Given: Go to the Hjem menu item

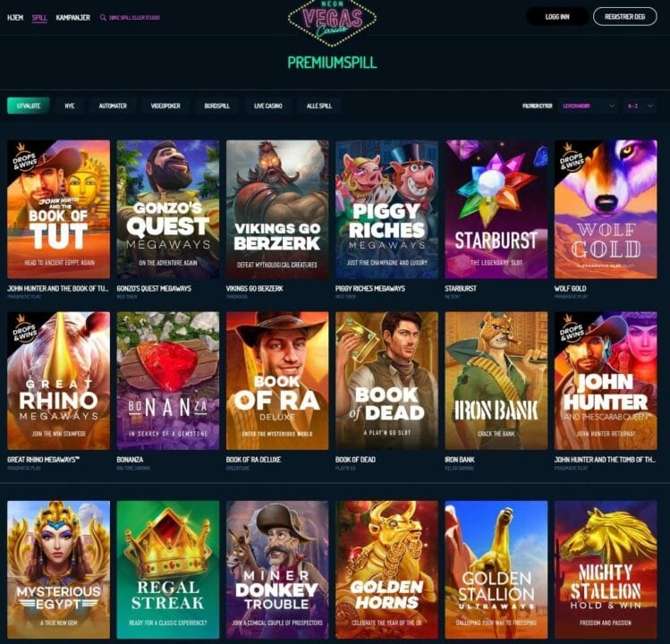Looking at the screenshot, I should coord(15,18).
